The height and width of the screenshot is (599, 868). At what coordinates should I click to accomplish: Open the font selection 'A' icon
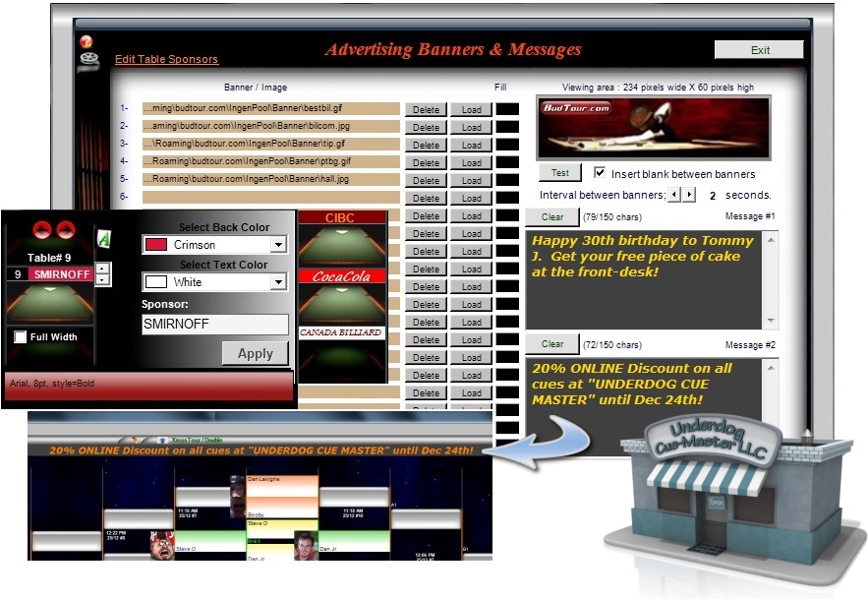coord(102,237)
